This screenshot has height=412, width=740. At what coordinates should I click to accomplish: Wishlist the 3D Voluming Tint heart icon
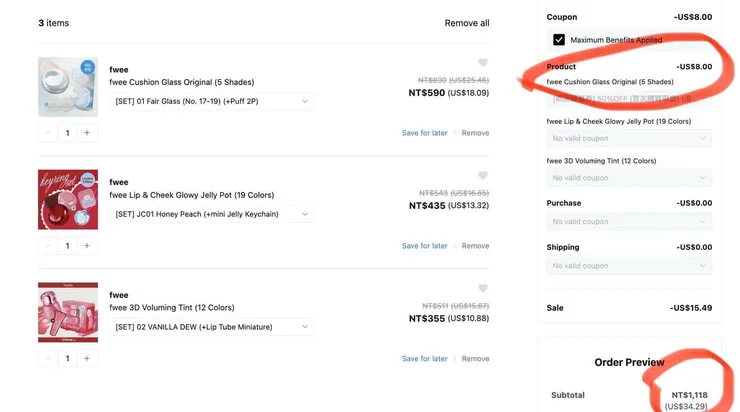(483, 289)
